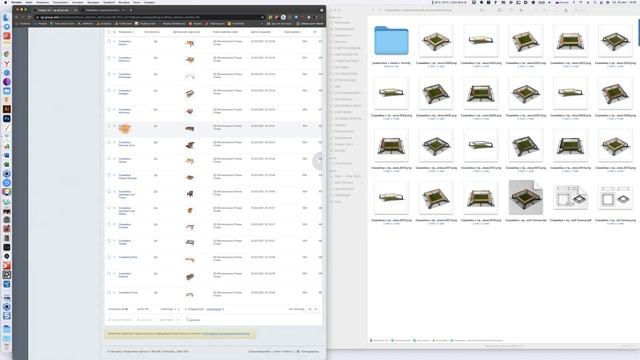Viewport: 640px width, 360px height.
Task: Select the highlighted bench image in Finder's last row
Action: pyautogui.click(x=526, y=198)
